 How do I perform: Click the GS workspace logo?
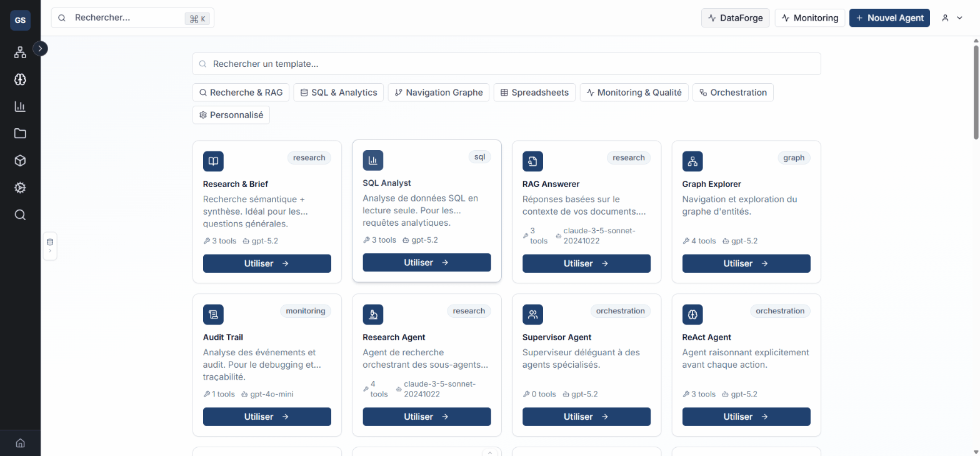(x=20, y=20)
